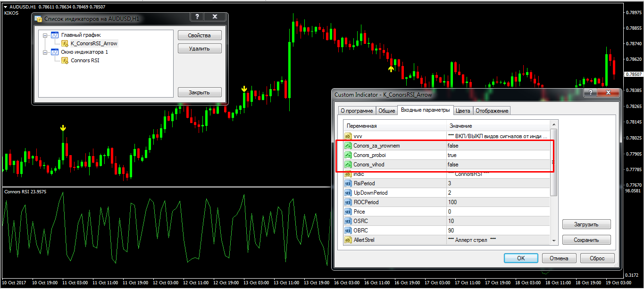Viewport: 644px width, 289px height.
Task: Click the AllertStrel string parameter icon
Action: point(348,240)
